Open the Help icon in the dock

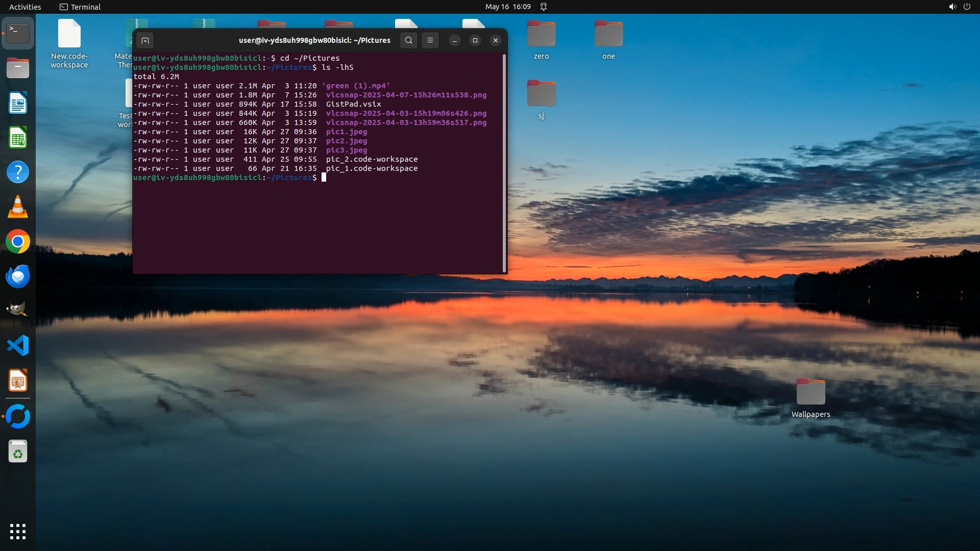pos(18,172)
